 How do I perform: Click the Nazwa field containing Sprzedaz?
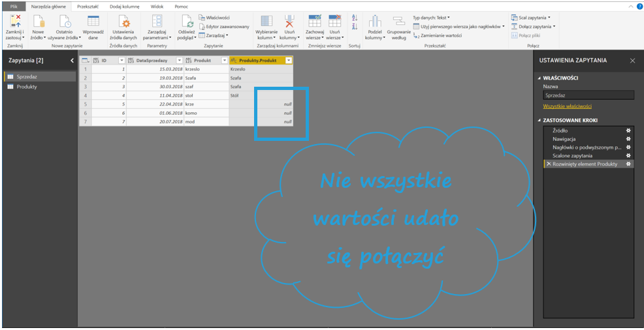pyautogui.click(x=588, y=95)
